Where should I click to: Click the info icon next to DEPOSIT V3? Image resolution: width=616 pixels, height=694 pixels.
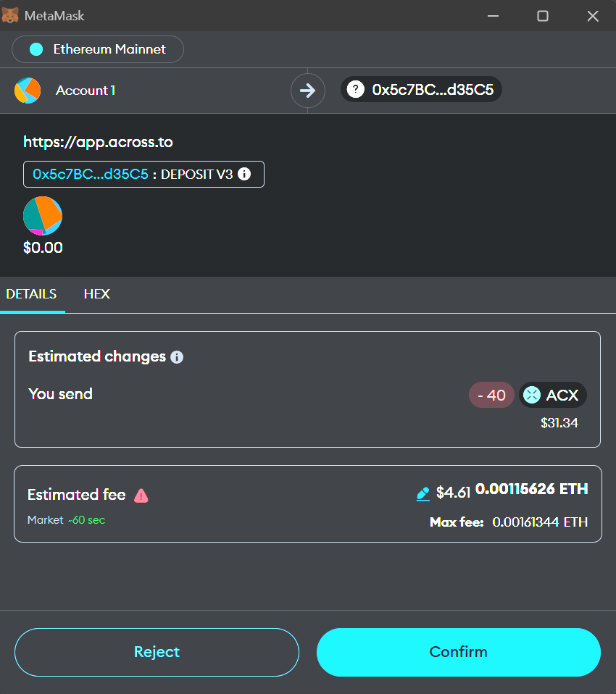tap(244, 174)
